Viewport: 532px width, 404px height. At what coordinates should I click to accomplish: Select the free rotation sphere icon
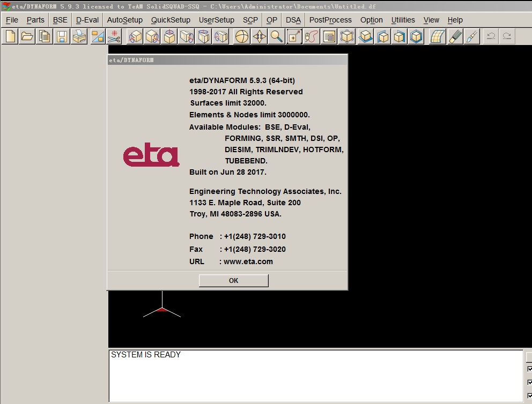point(242,36)
